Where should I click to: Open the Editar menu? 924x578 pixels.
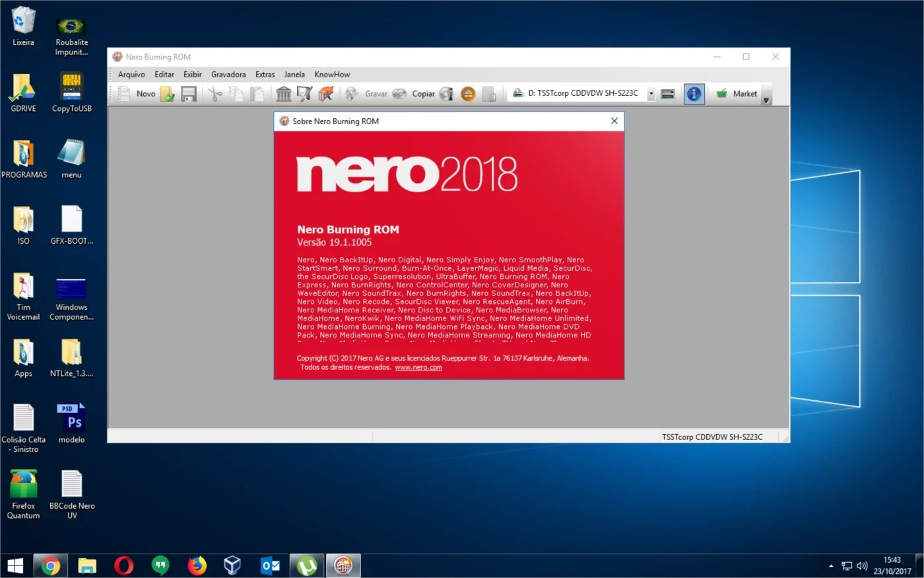[164, 75]
